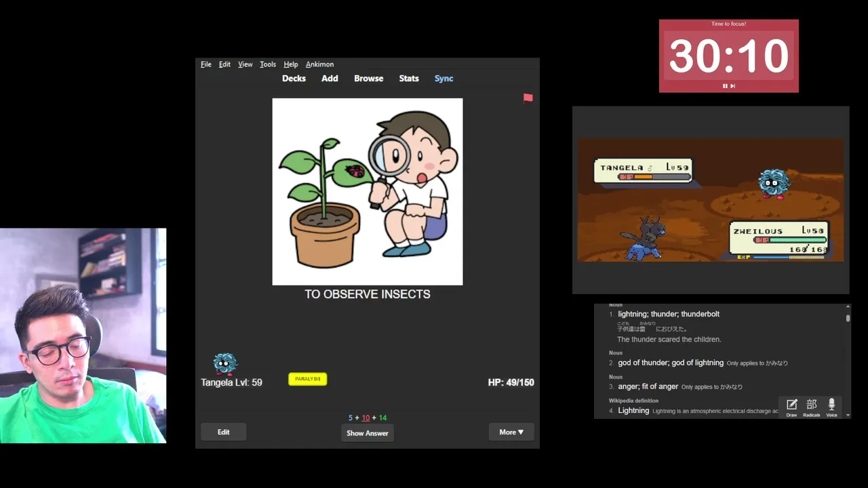Click the 'Tangela Lvl: 59' label
The width and height of the screenshot is (868, 488).
coord(231,382)
